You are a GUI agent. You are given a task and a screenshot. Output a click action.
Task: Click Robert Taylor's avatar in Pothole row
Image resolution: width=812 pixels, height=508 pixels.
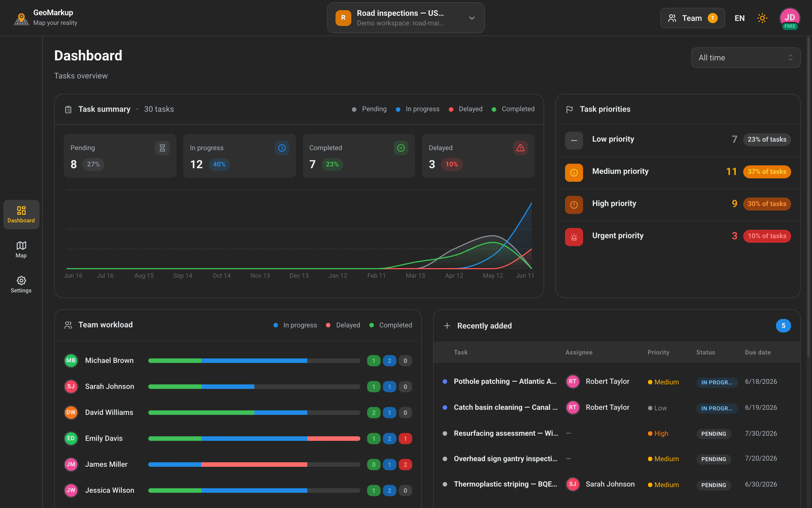[x=572, y=382]
